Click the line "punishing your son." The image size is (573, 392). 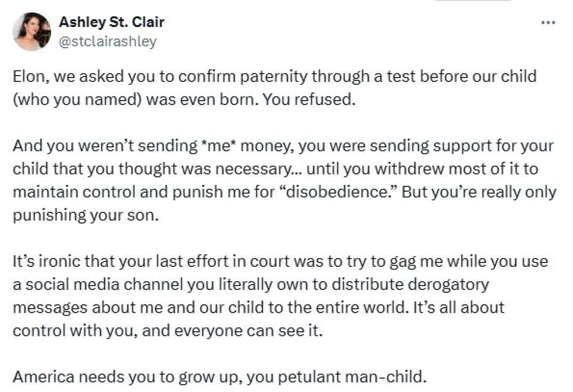[86, 215]
